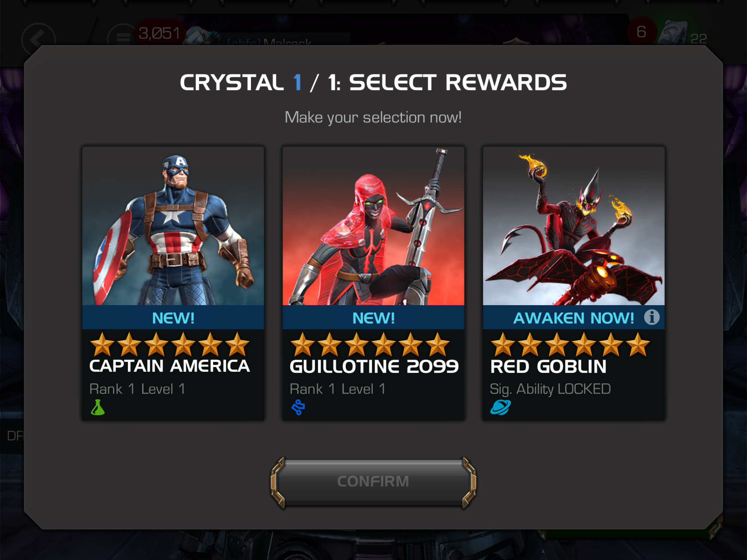The height and width of the screenshot is (560, 747).
Task: Click the Confirm button
Action: point(373,482)
